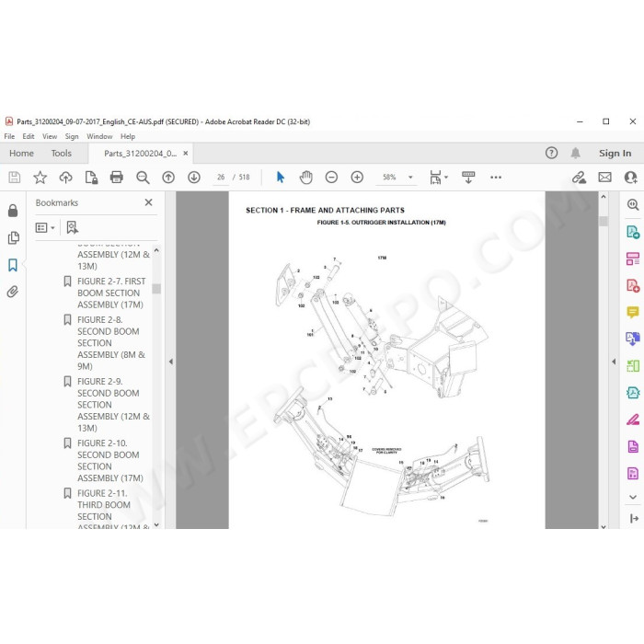Click the share with others person icon
The width and height of the screenshot is (644, 644).
coord(630,178)
